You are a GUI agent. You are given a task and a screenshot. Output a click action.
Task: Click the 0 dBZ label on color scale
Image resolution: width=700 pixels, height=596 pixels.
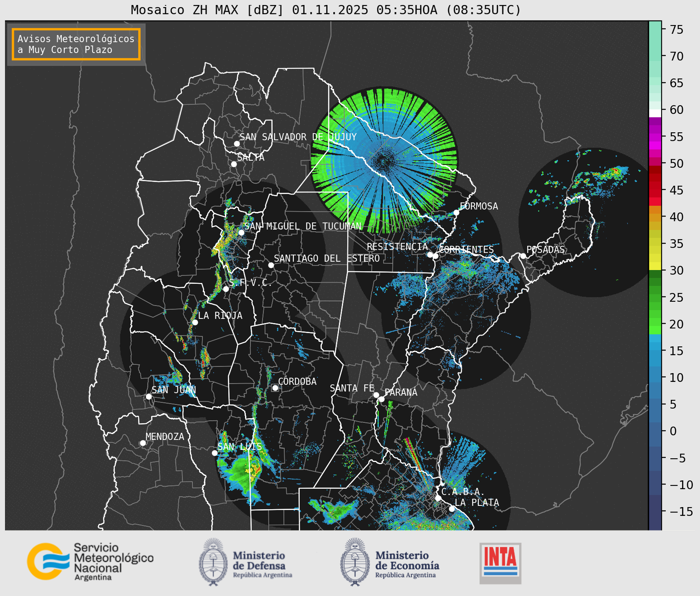[673, 431]
